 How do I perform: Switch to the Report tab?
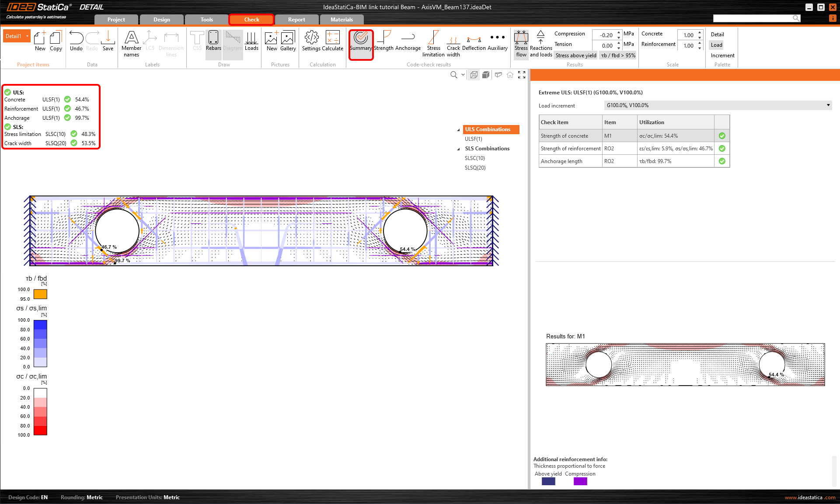coord(296,20)
